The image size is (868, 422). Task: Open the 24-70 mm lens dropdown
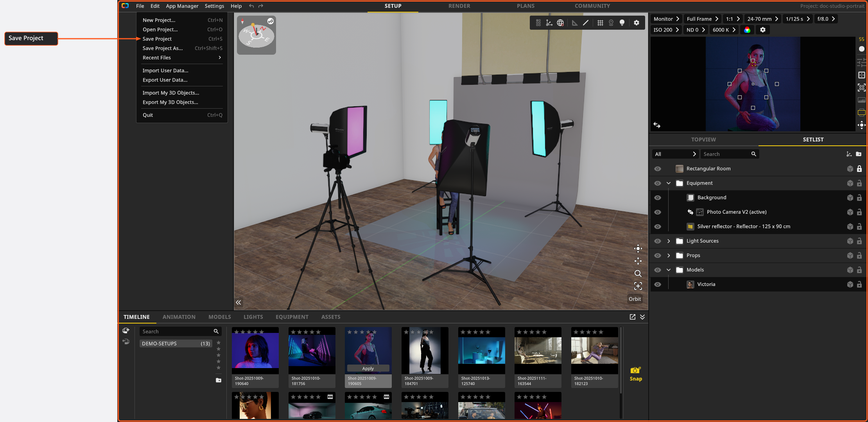(762, 19)
